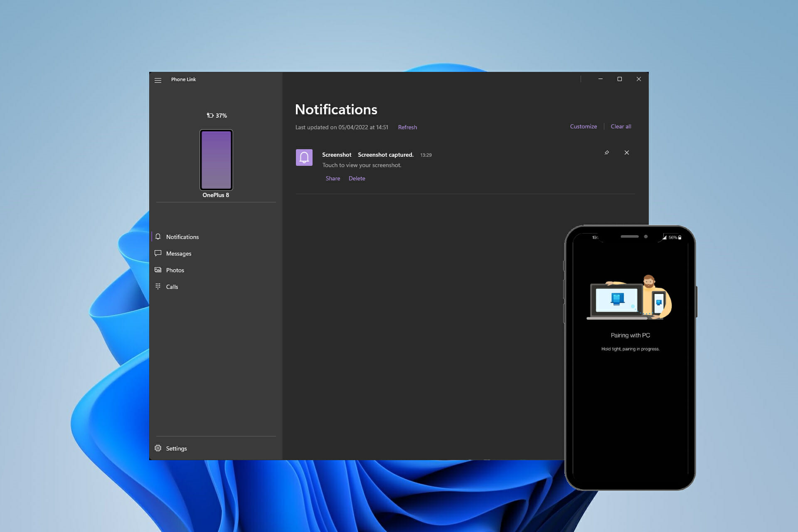Pin the Screenshot notification

(607, 153)
